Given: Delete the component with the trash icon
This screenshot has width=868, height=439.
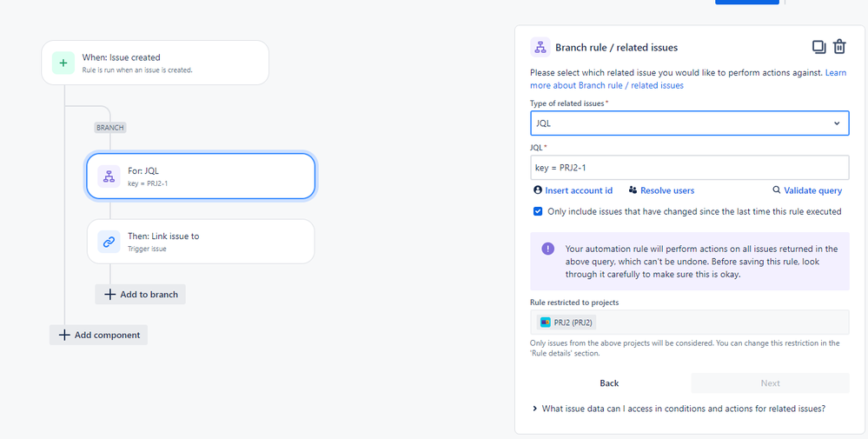Looking at the screenshot, I should pos(839,47).
